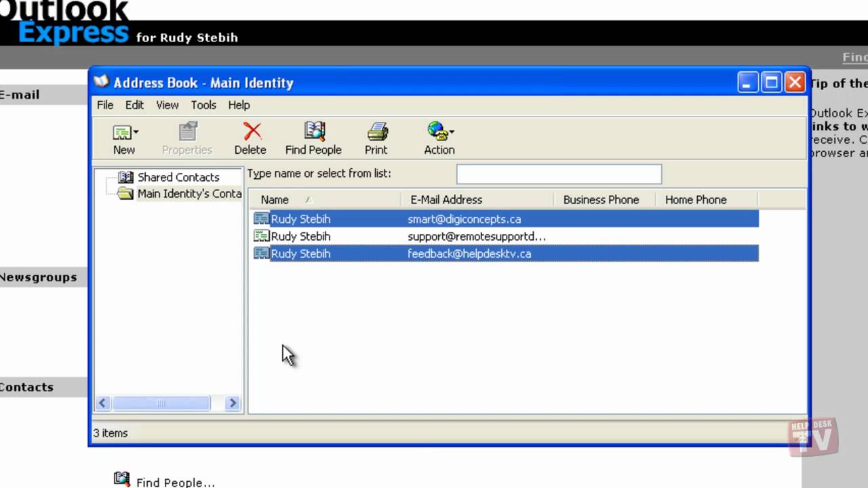The image size is (868, 488).
Task: Open the New button dropdown arrow
Action: coord(136,132)
